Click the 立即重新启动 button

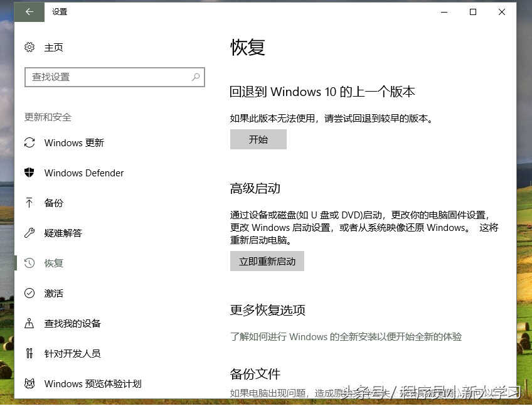click(x=267, y=261)
